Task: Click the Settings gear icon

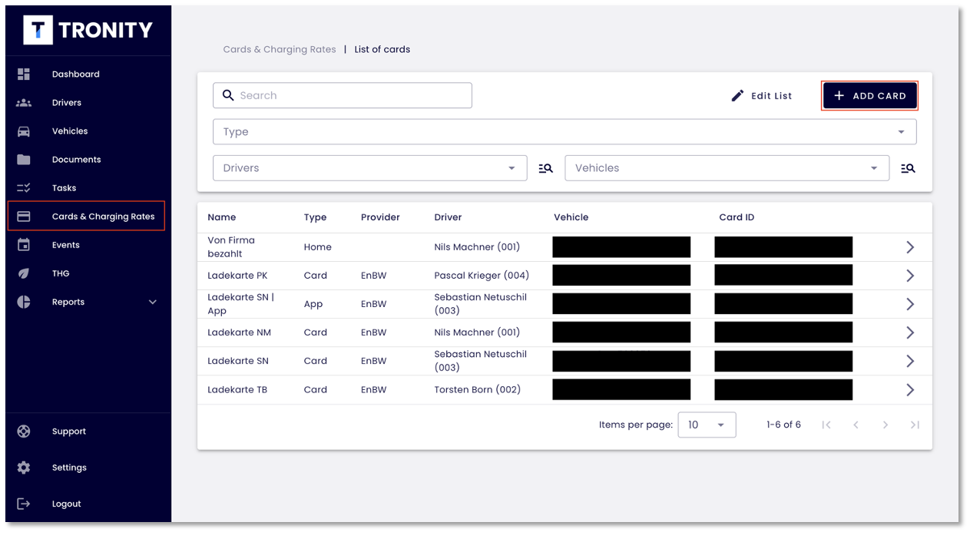Action: (24, 468)
